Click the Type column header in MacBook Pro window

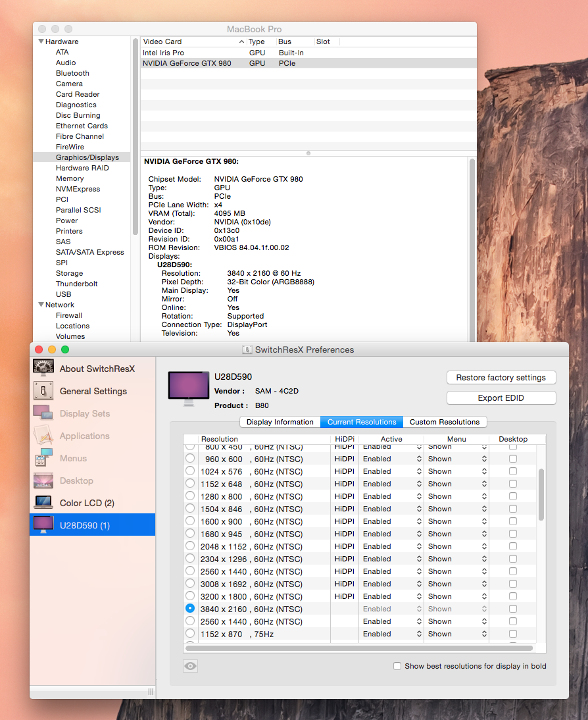260,41
